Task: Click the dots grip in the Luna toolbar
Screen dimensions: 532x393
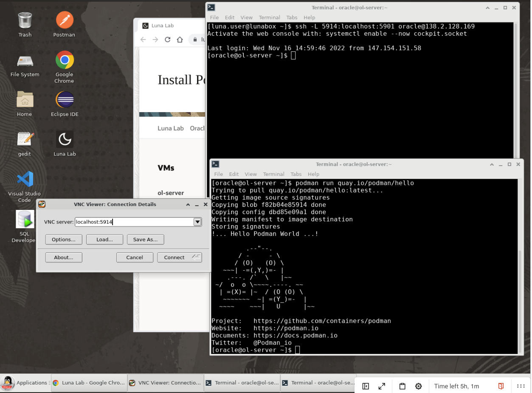Action: point(521,386)
